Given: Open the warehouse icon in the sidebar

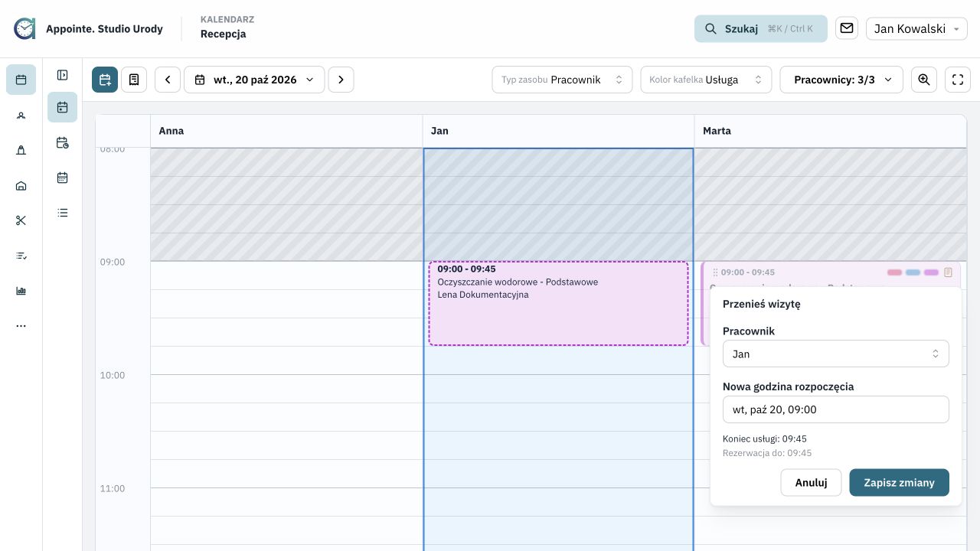Looking at the screenshot, I should pyautogui.click(x=21, y=185).
